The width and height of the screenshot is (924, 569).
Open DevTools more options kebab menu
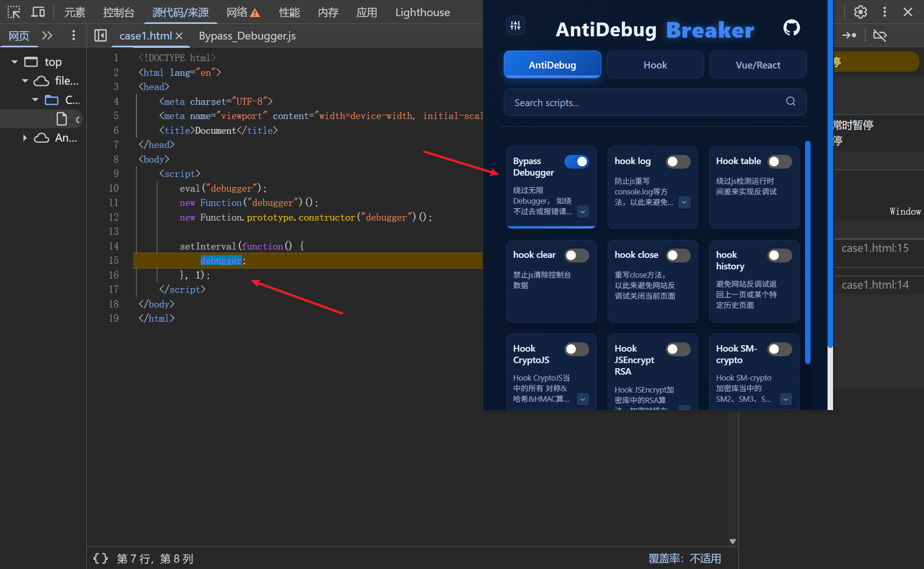885,12
